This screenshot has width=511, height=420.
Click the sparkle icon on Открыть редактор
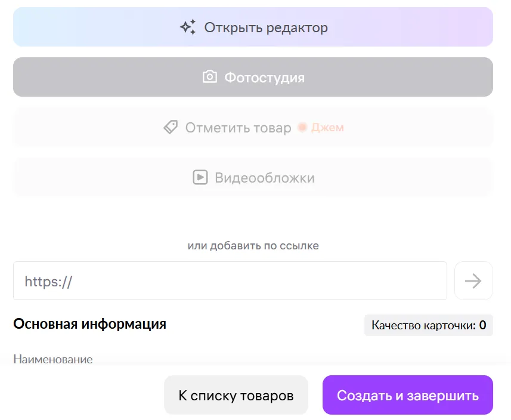pos(188,27)
